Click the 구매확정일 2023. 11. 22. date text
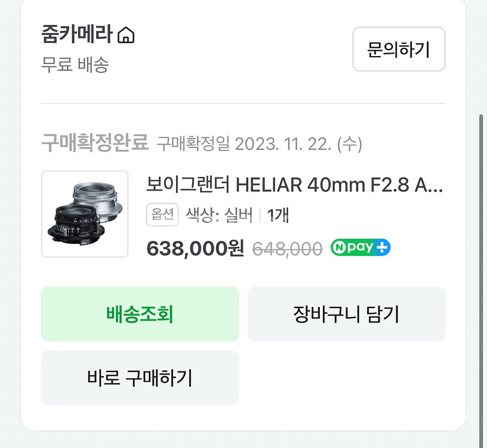Viewport: 487px width, 448px height. point(259,143)
